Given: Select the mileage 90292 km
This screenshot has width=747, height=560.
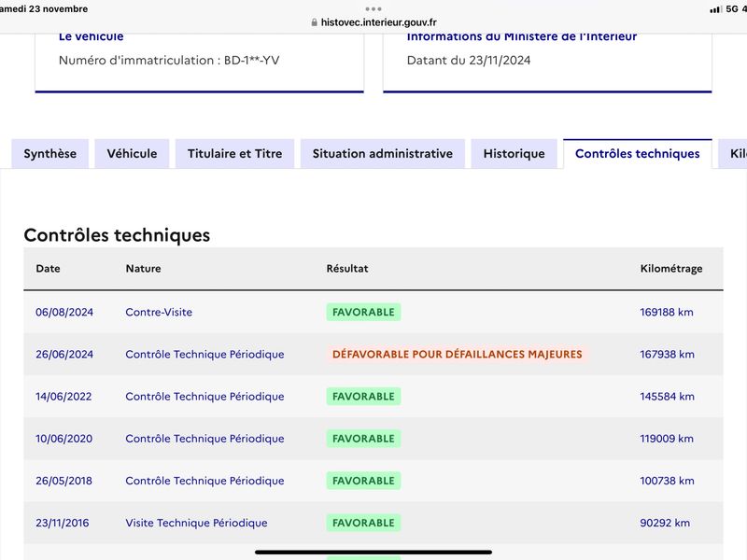Looking at the screenshot, I should pyautogui.click(x=665, y=523).
